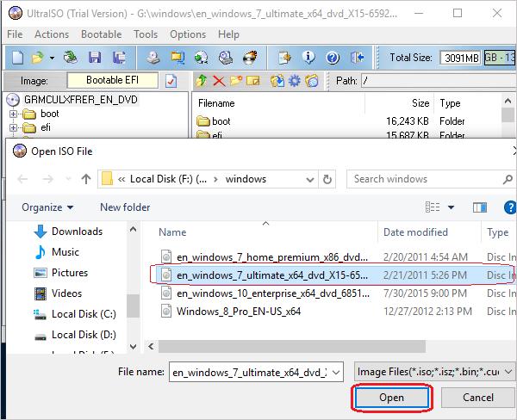Expand the address bar history dropdown
This screenshot has height=420, width=517.
[x=310, y=180]
